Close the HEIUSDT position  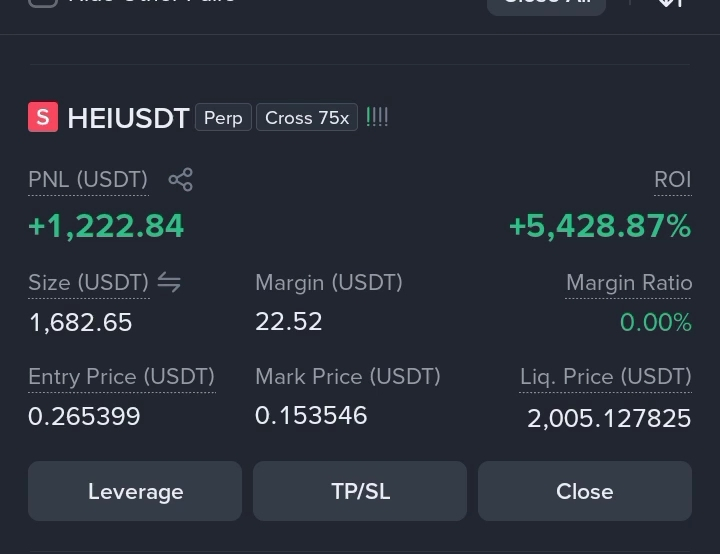point(585,491)
